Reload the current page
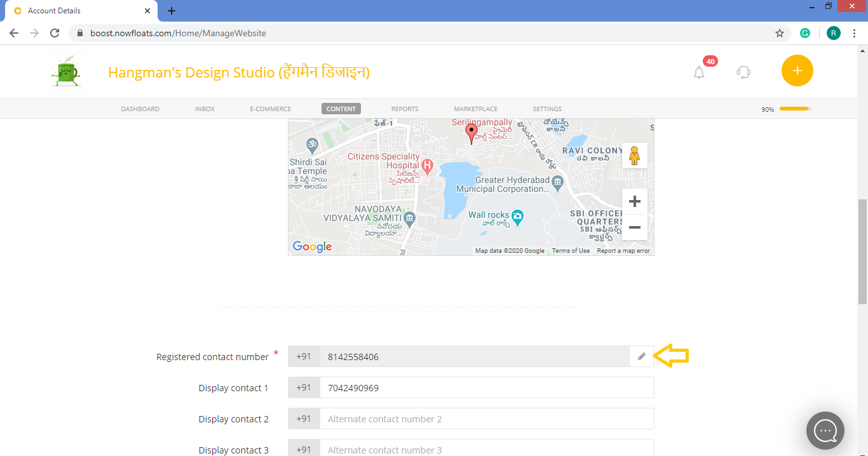This screenshot has height=456, width=868. (x=55, y=33)
